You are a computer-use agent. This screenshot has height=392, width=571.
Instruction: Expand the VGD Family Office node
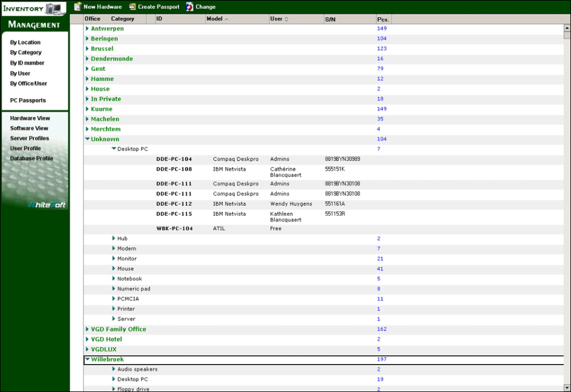point(87,329)
